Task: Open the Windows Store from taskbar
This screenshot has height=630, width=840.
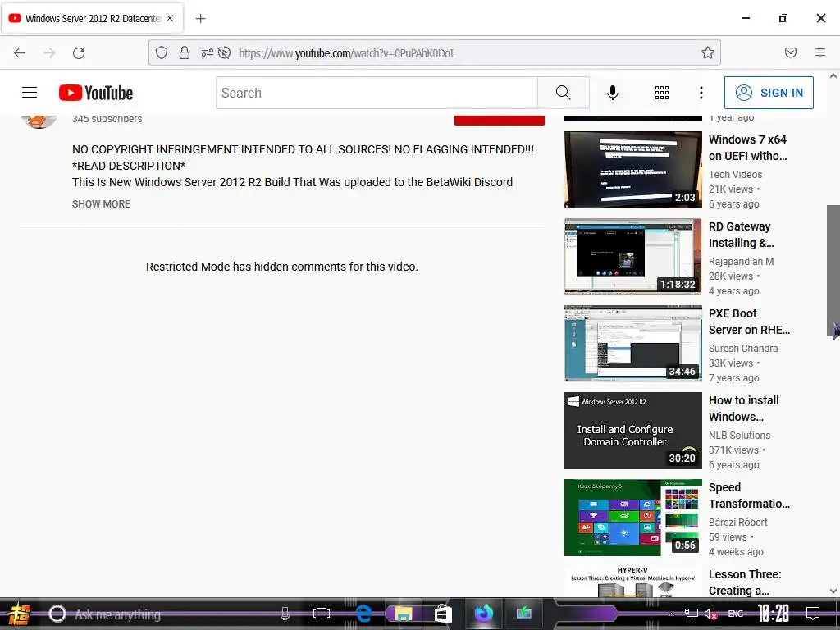Action: [442, 614]
